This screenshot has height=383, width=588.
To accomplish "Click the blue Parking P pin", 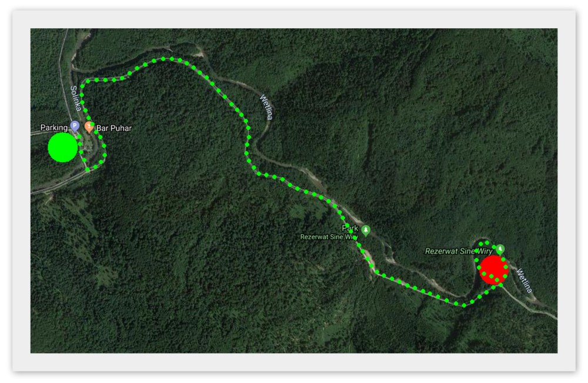I will click(75, 126).
